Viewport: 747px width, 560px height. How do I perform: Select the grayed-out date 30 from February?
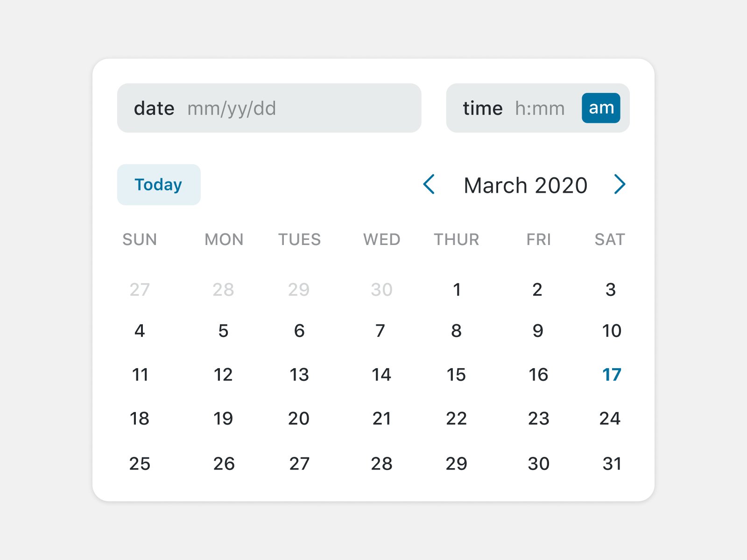[381, 289]
